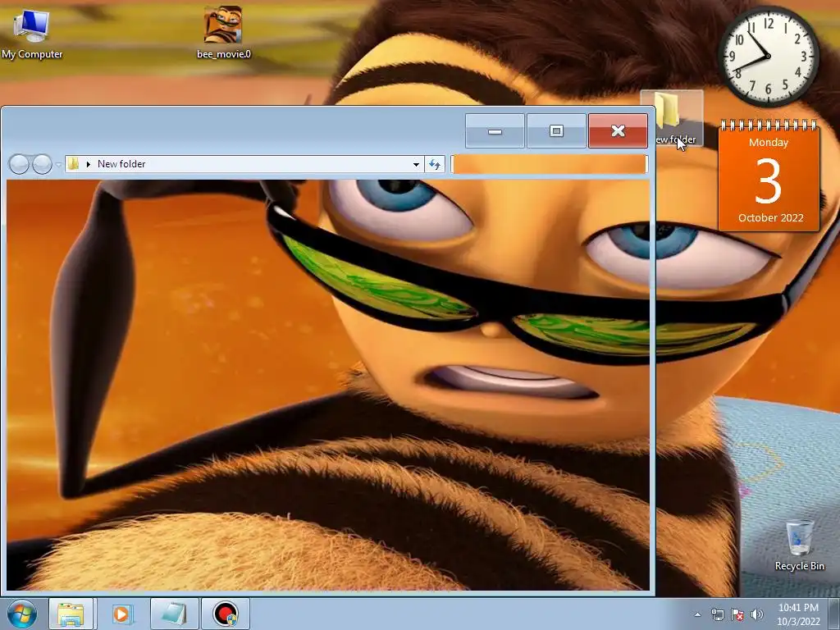Go back in the explorer window

point(20,164)
